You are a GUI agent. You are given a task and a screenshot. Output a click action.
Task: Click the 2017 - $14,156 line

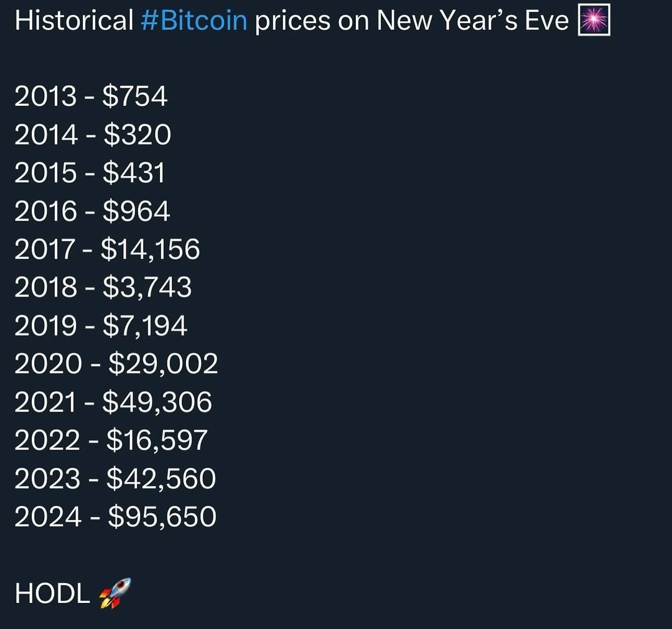pyautogui.click(x=107, y=249)
